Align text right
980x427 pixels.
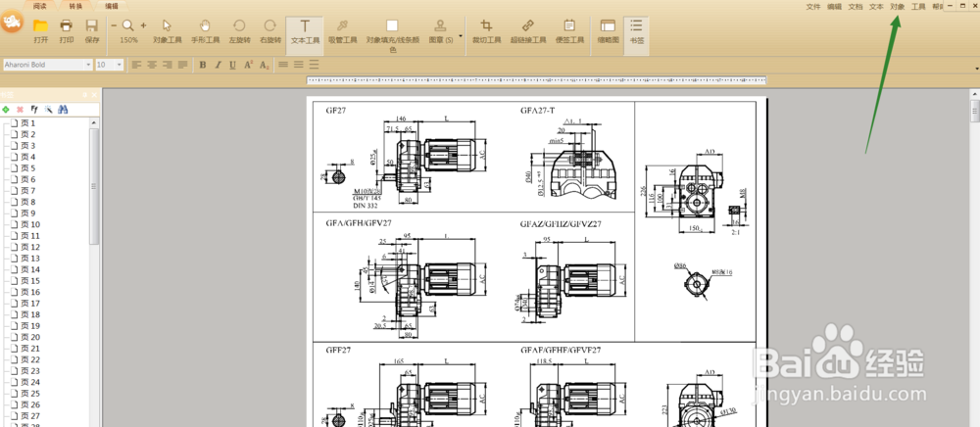tap(167, 65)
